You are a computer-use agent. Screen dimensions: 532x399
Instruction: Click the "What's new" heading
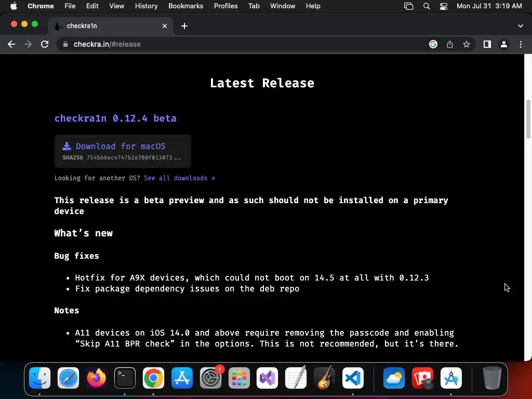(x=84, y=233)
